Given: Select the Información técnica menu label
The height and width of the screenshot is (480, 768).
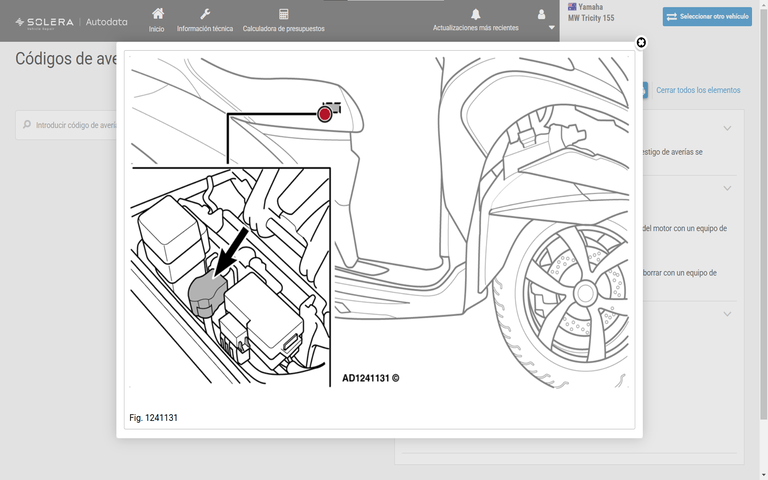Looking at the screenshot, I should click(204, 29).
